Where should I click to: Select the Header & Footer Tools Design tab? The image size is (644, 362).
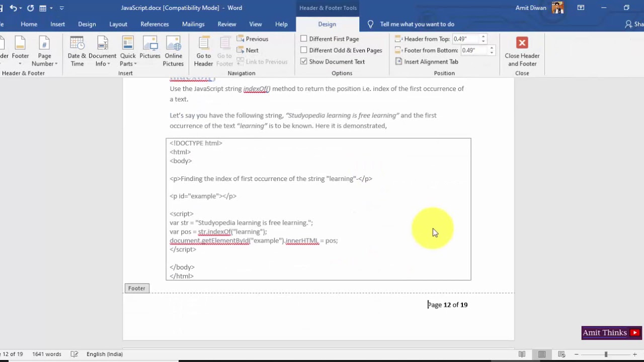pos(327,24)
